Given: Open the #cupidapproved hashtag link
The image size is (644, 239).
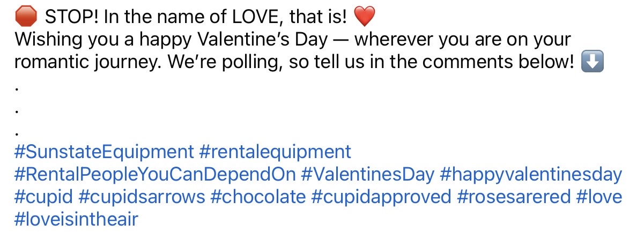Looking at the screenshot, I should [381, 197].
